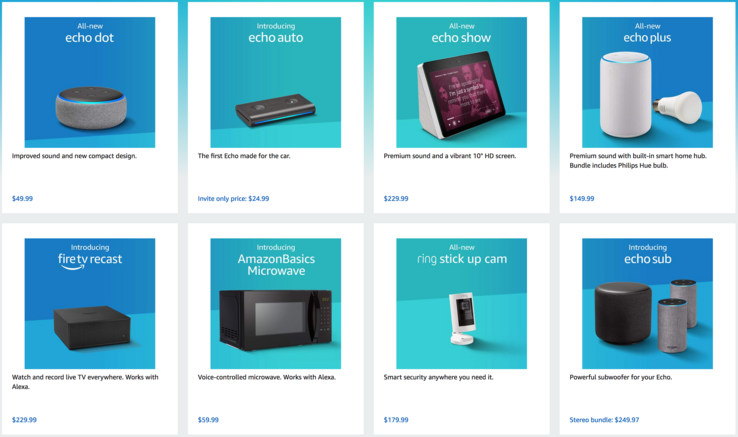
Task: Click the $49.99 echo dot price link
Action: click(22, 198)
